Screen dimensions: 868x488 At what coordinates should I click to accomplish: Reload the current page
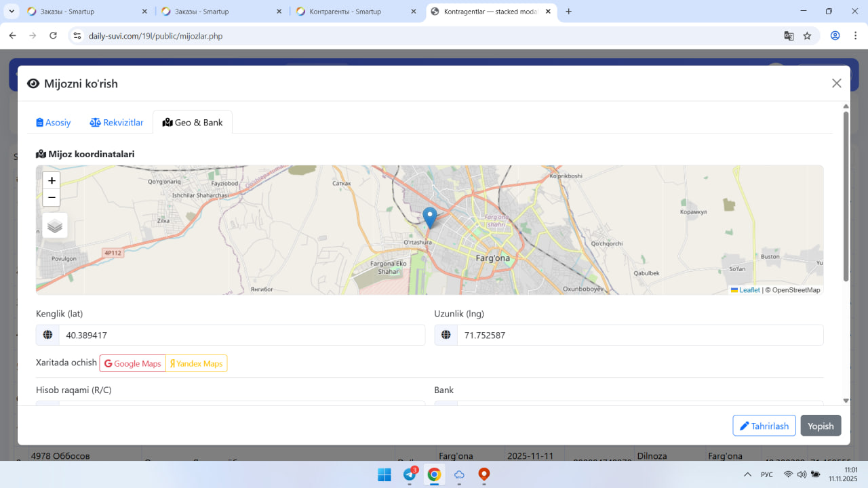tap(54, 36)
